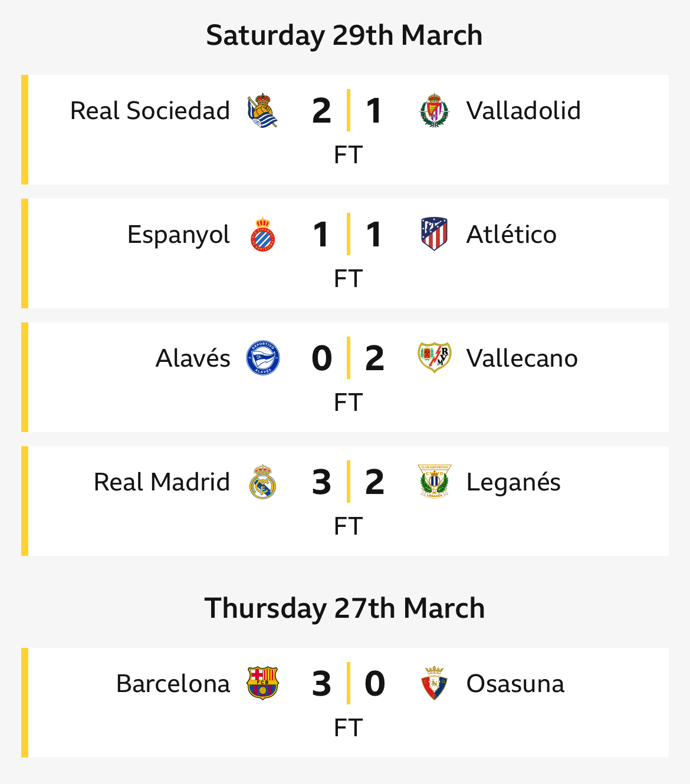
Task: Click the Real Madrid team name
Action: point(162,482)
